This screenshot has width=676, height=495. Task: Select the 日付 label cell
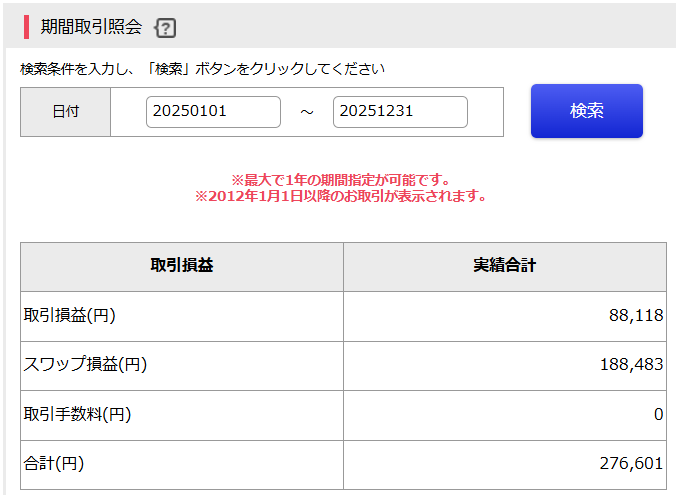click(66, 112)
